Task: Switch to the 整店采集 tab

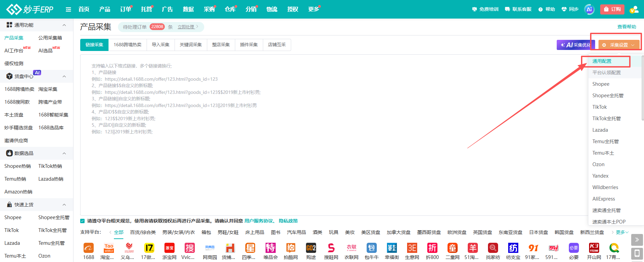Action: (221, 45)
